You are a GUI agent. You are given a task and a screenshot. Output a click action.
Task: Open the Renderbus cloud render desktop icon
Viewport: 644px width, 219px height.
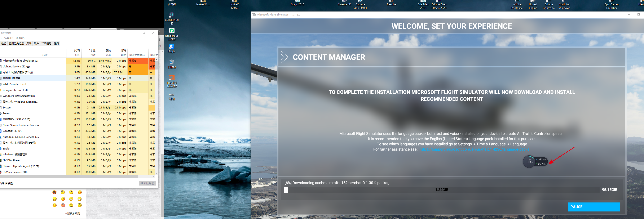tap(172, 31)
